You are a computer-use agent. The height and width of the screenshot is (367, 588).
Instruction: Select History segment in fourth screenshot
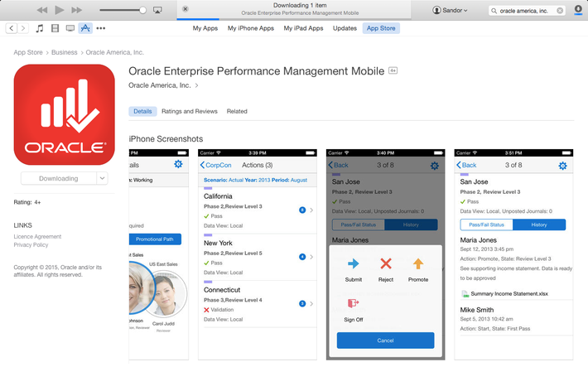[x=539, y=225]
